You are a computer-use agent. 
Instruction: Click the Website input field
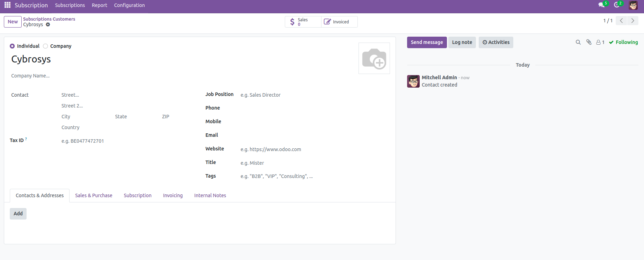tap(314, 149)
